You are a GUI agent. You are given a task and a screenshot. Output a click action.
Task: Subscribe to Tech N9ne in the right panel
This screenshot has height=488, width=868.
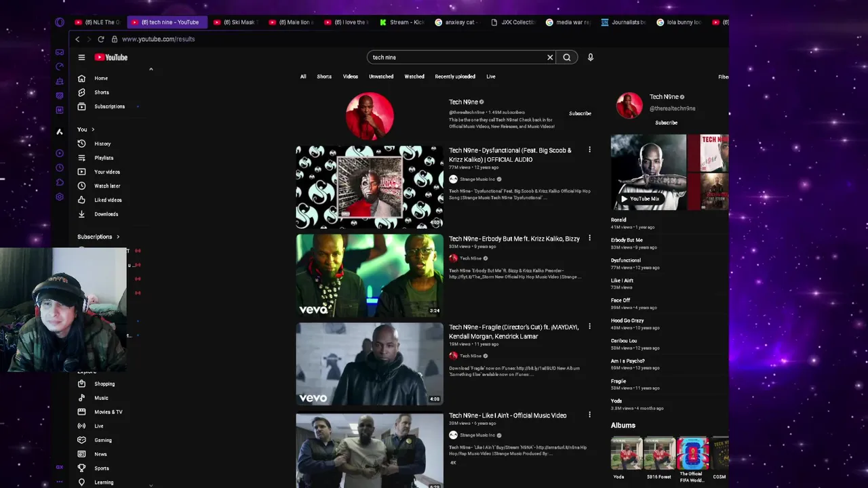coord(666,123)
